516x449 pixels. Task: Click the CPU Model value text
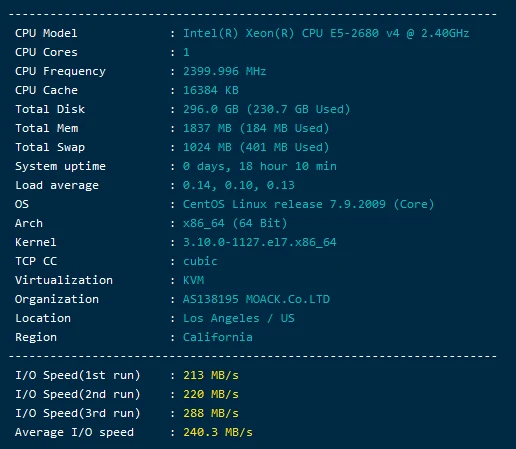click(326, 33)
